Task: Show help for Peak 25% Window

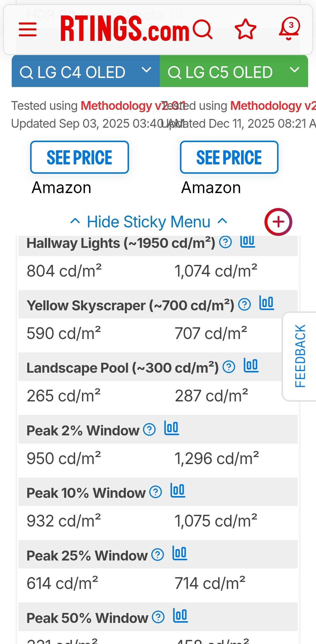Action: point(158,555)
